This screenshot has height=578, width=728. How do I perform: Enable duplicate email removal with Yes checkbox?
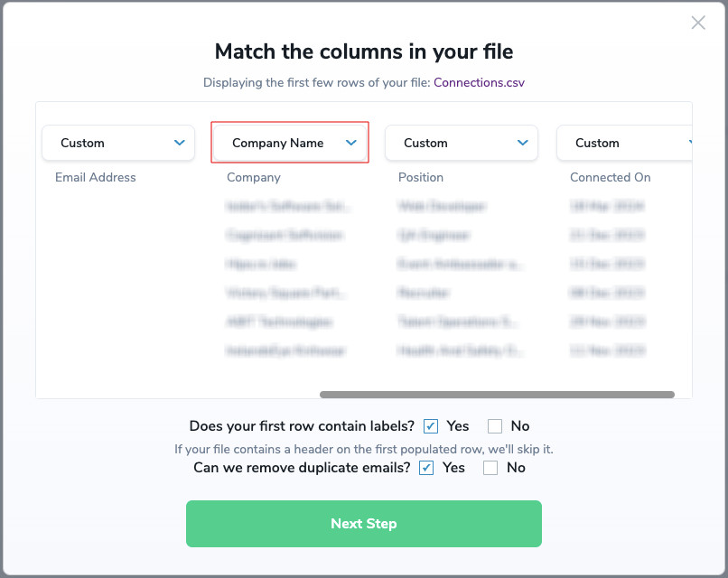pyautogui.click(x=425, y=468)
